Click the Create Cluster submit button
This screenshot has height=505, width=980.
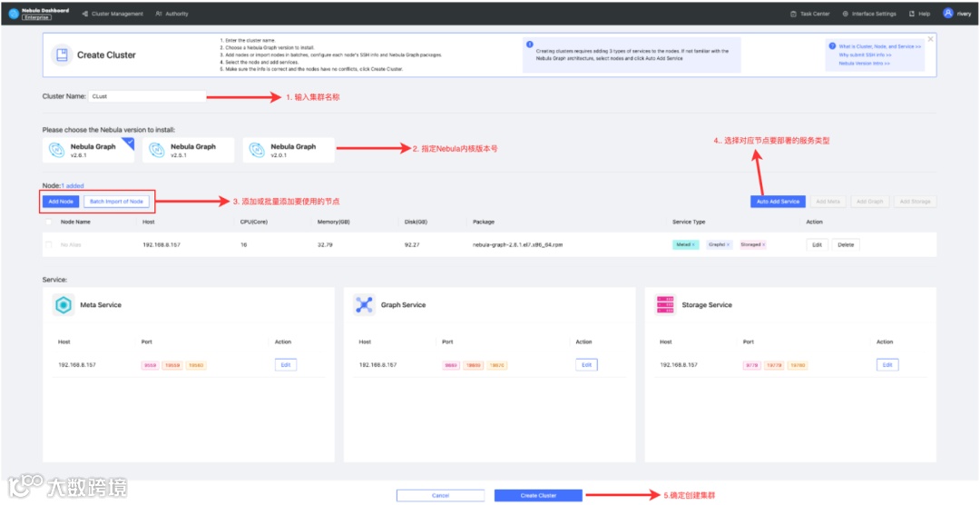tap(538, 496)
